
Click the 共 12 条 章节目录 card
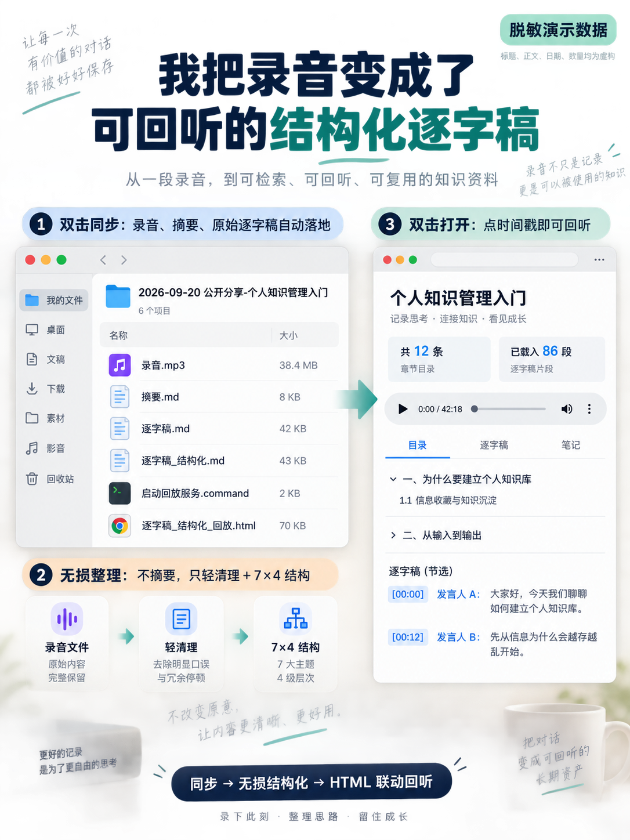point(439,359)
